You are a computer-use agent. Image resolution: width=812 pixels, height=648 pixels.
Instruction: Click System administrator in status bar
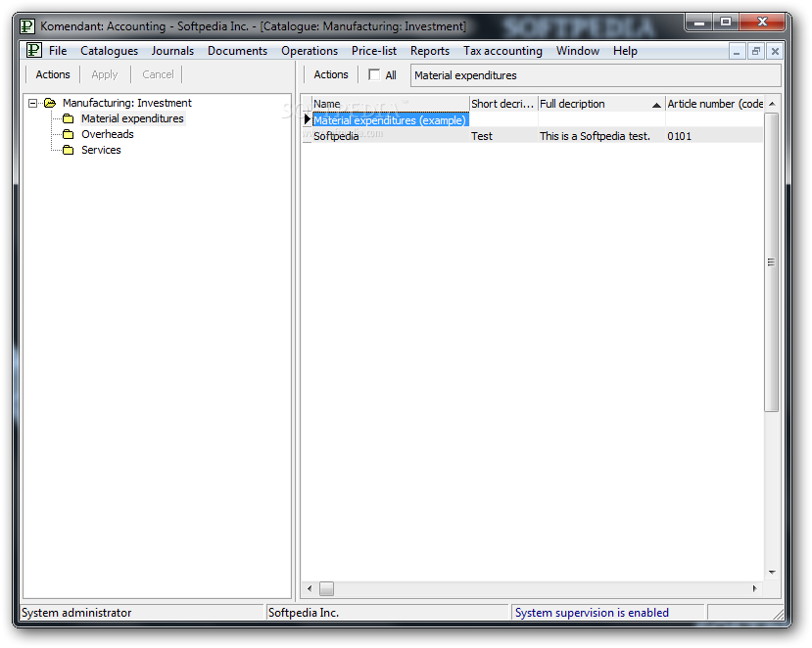point(76,613)
